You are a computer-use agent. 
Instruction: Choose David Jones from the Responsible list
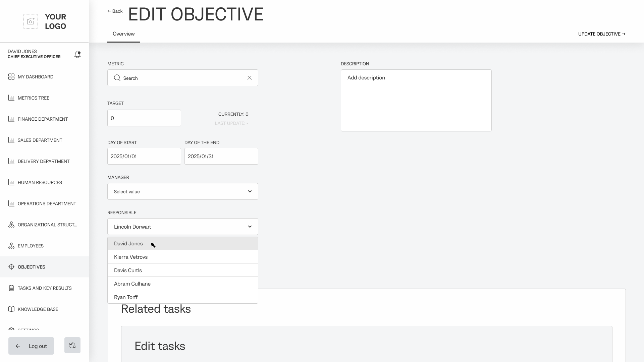click(x=128, y=244)
